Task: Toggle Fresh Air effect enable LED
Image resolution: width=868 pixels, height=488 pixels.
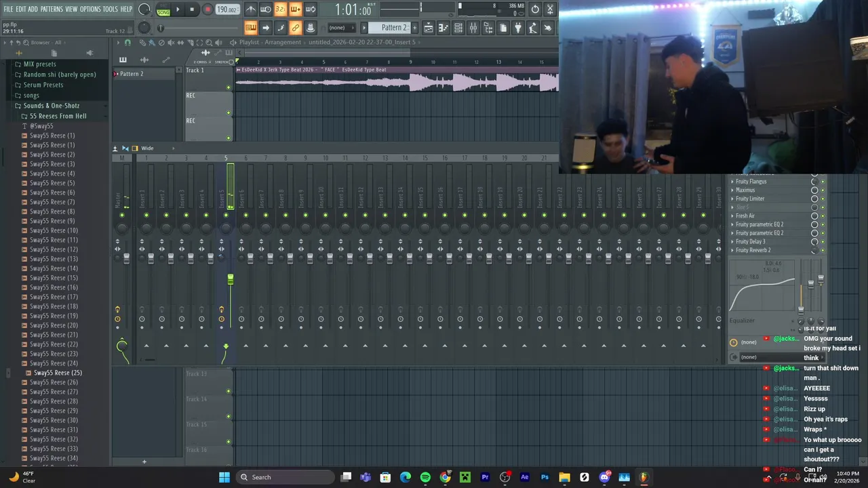Action: click(823, 216)
